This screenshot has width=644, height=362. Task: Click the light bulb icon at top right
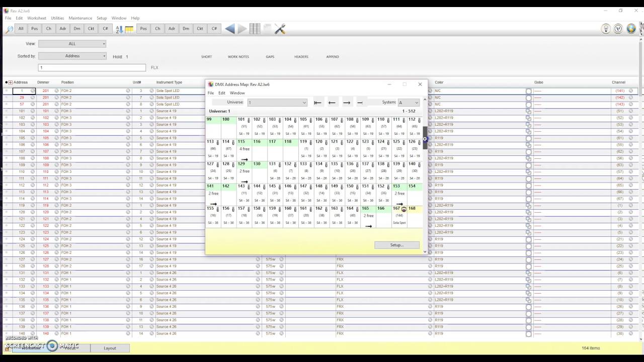click(x=606, y=29)
